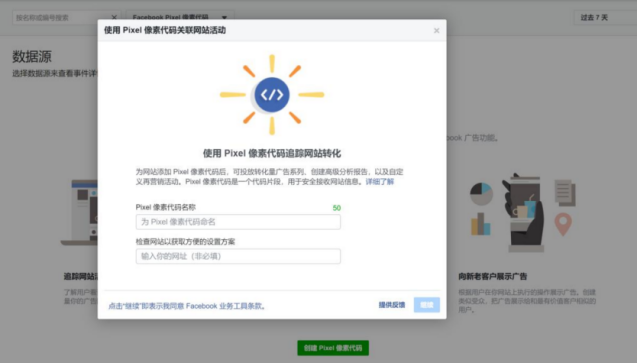
Task: Click the pie chart icon in background illustration
Action: click(x=481, y=194)
